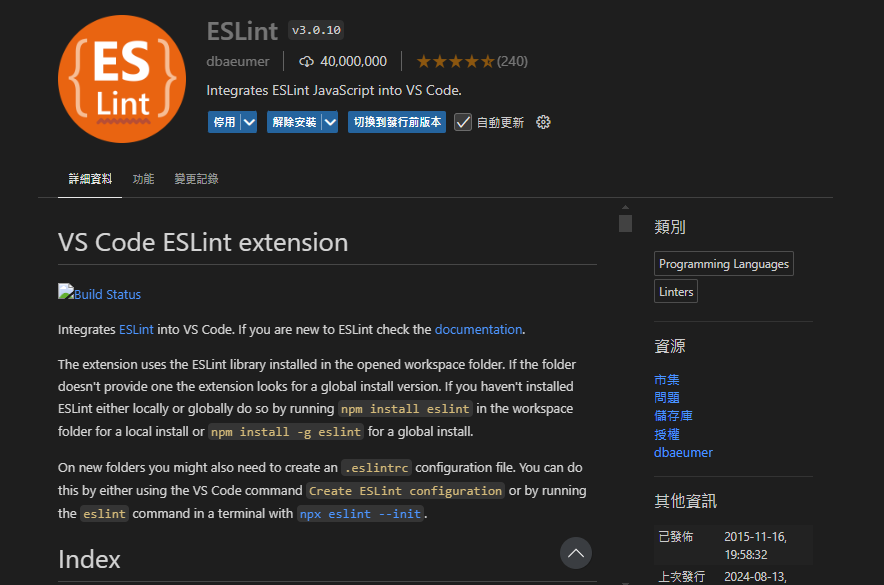Click the dbaeumer publisher name
The width and height of the screenshot is (884, 585).
pyautogui.click(x=238, y=61)
